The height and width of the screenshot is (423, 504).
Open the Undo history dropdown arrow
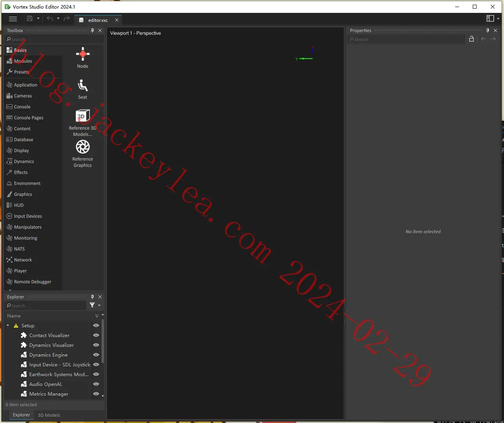click(58, 18)
